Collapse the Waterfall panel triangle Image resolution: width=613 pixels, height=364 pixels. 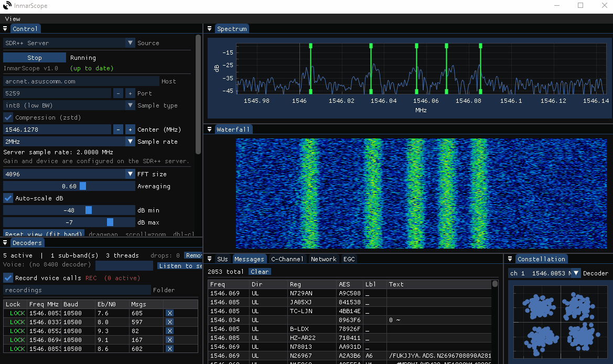tap(210, 130)
